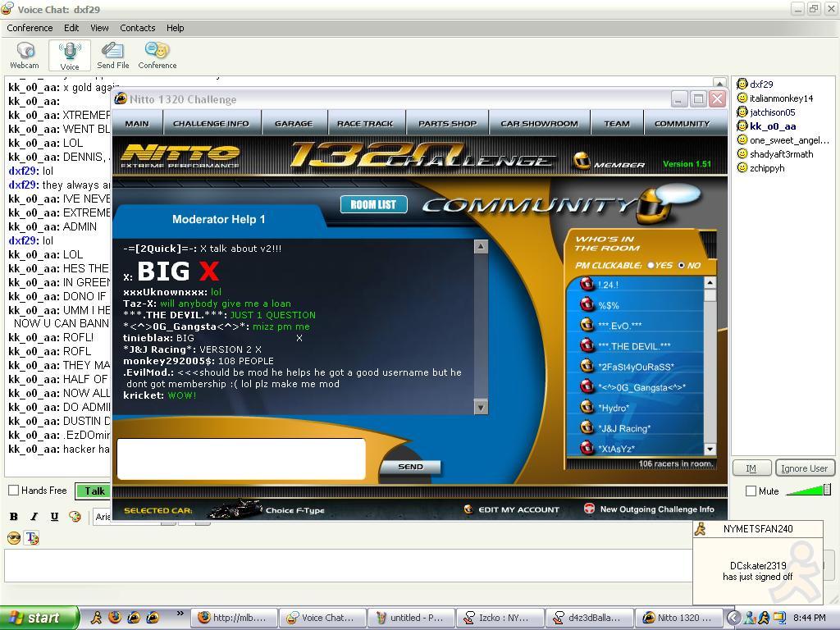Tick the Mute checkbox
This screenshot has width=840, height=630.
pyautogui.click(x=751, y=491)
